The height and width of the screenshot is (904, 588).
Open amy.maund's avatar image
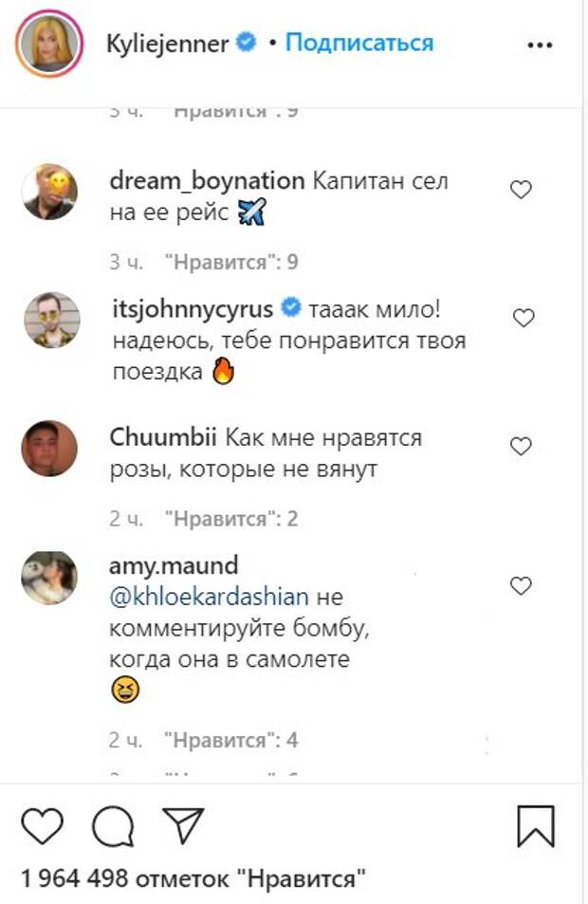[49, 577]
